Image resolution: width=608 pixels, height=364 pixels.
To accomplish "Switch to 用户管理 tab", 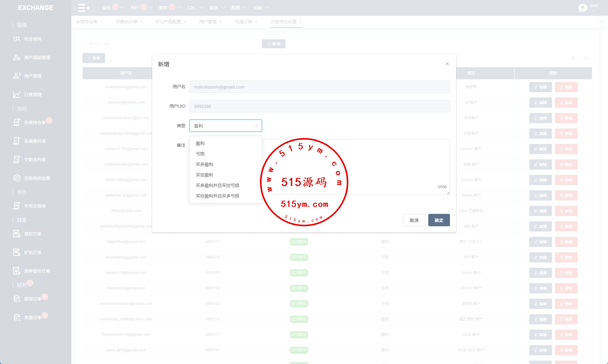I will point(208,22).
